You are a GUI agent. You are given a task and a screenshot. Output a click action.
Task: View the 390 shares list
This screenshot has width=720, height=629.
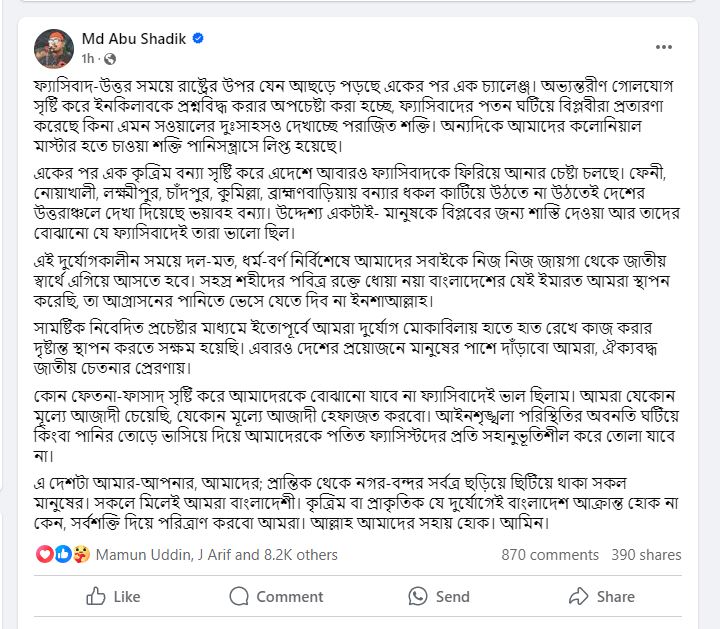point(646,555)
